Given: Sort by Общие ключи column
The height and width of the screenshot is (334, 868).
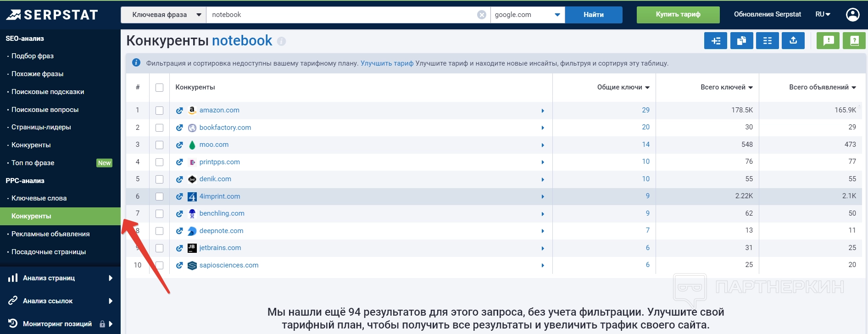Looking at the screenshot, I should (623, 87).
